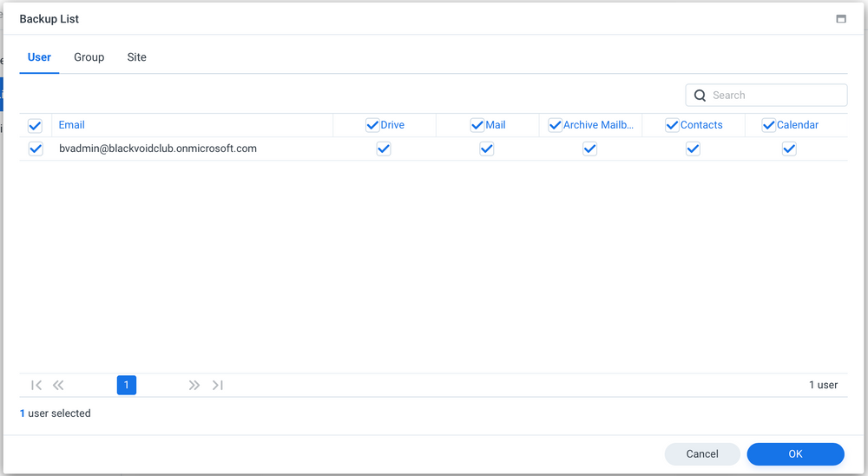The image size is (868, 476).
Task: Switch to the Group tab
Action: coord(89,57)
